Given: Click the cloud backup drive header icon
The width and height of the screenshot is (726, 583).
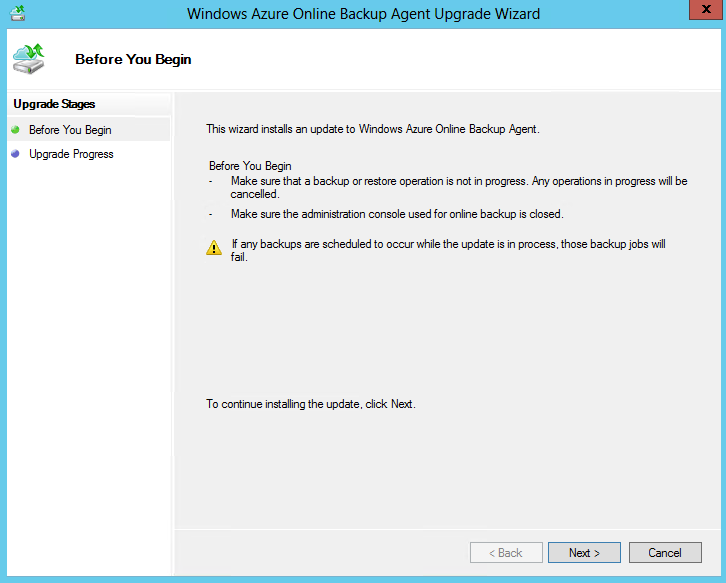Looking at the screenshot, I should click(29, 58).
